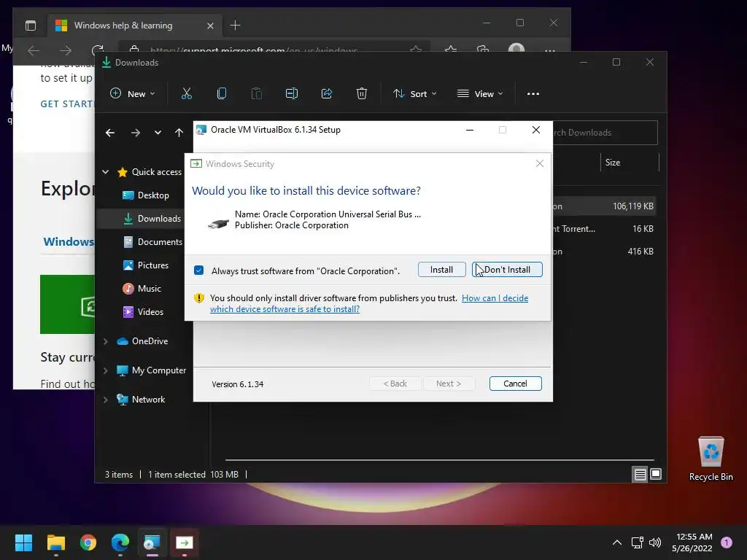
Task: Click the Edge tab actions menu icon
Action: [x=31, y=26]
